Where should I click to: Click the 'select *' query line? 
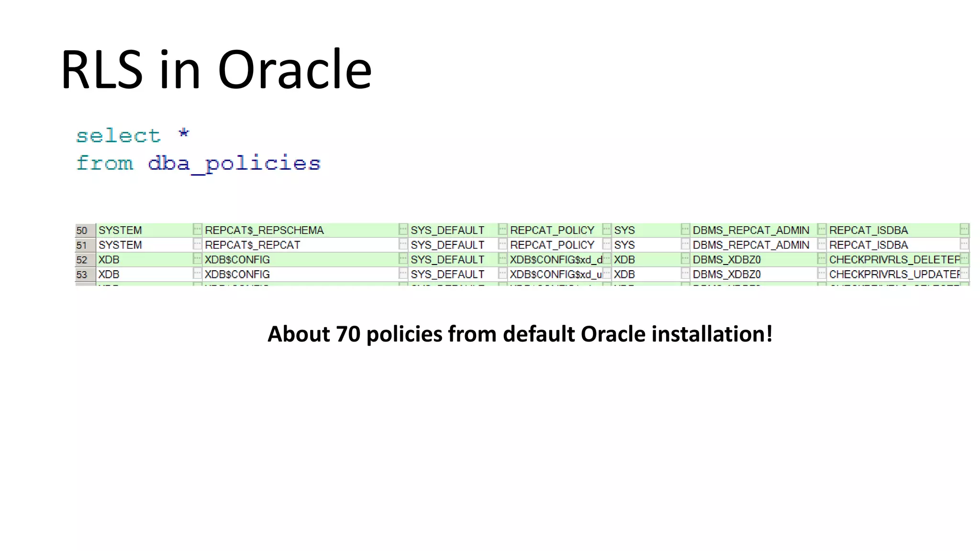point(133,136)
